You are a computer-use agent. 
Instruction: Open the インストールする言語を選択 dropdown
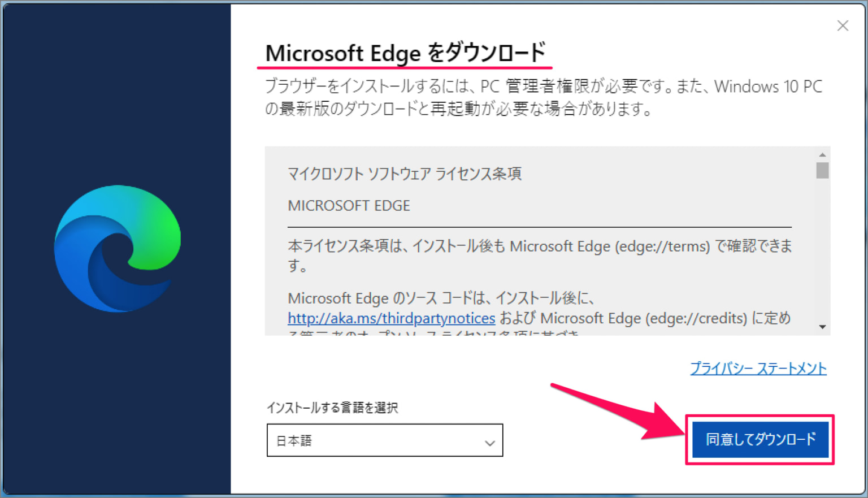pos(384,440)
